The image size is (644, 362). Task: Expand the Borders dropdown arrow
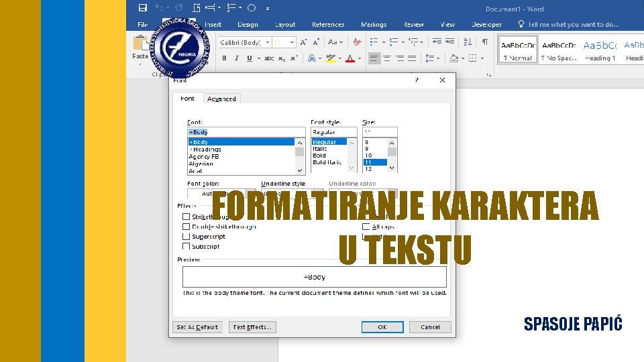[482, 58]
